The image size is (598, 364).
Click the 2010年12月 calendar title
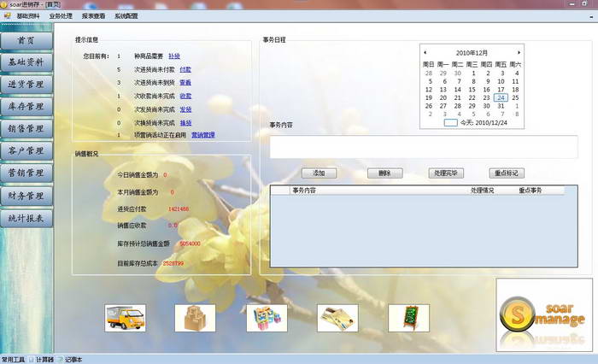pyautogui.click(x=472, y=53)
